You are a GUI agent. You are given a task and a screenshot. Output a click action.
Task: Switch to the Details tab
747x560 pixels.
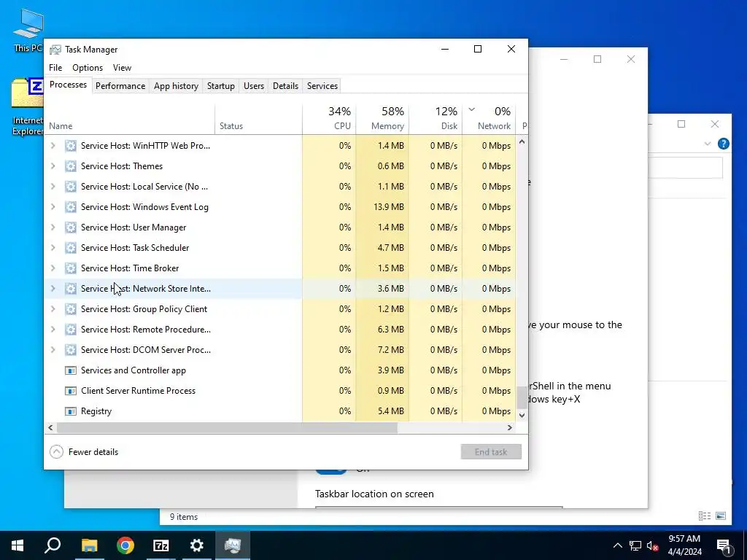click(x=285, y=86)
